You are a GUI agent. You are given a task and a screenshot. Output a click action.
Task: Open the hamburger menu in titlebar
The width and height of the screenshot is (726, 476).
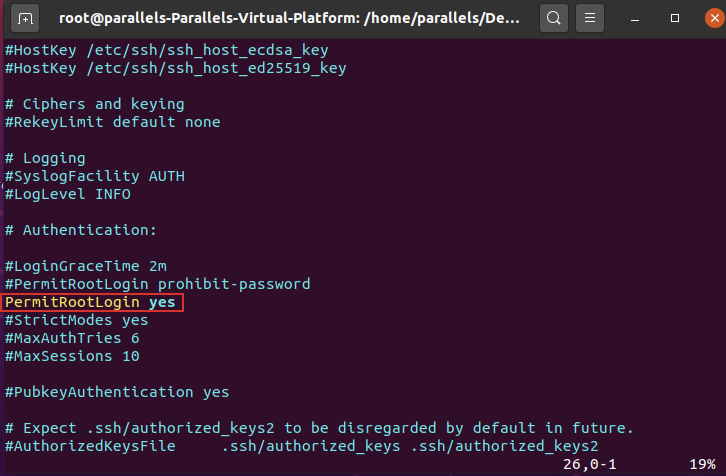pyautogui.click(x=591, y=18)
